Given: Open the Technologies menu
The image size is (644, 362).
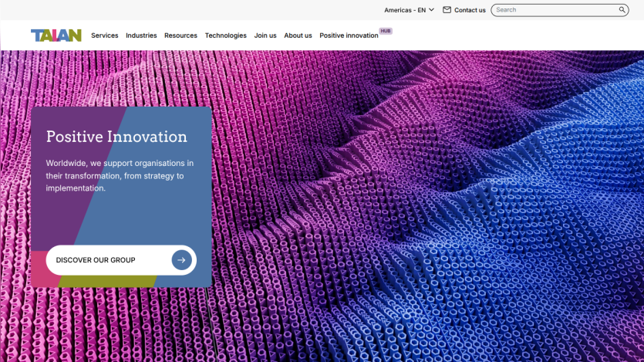Looking at the screenshot, I should 226,36.
